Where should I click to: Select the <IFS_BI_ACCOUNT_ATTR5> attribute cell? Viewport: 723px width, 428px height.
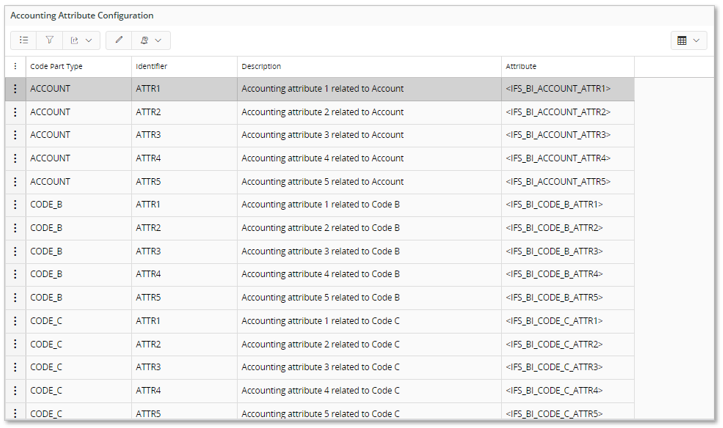click(x=558, y=182)
